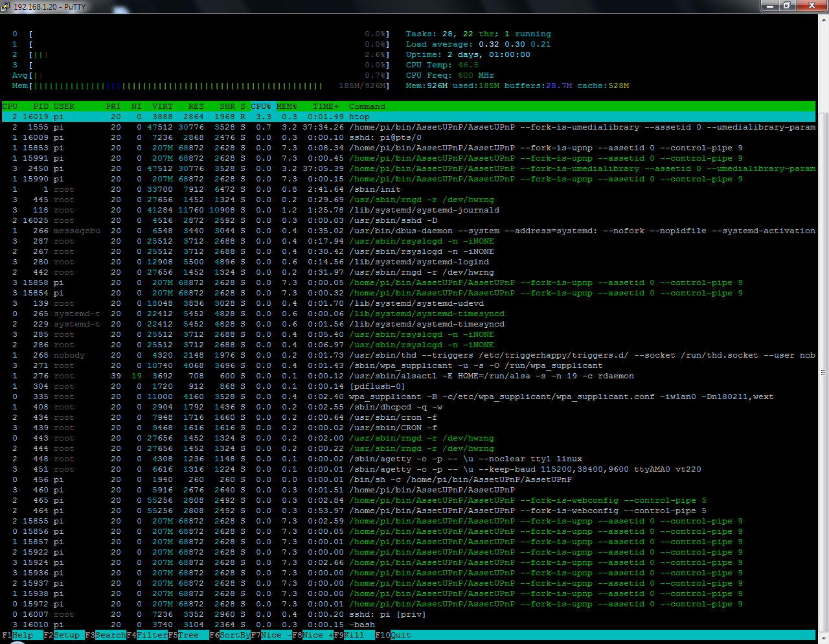
Task: Maximize the PuTTY window
Action: click(x=787, y=6)
